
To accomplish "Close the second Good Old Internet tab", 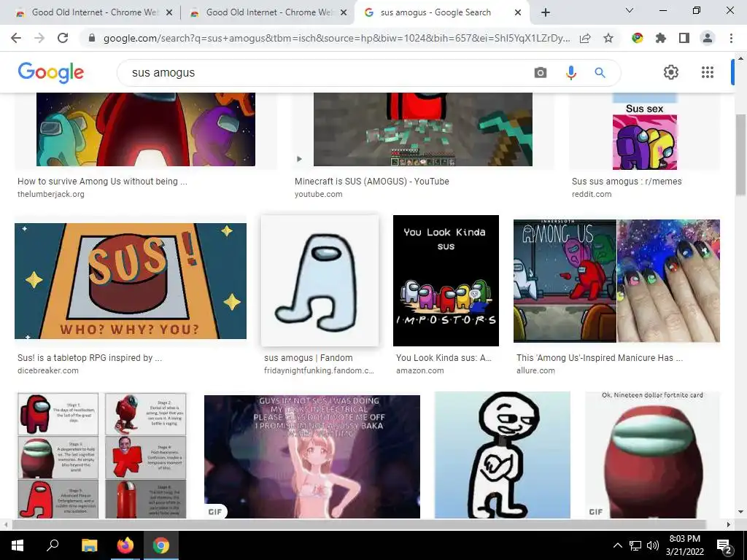I will coord(344,13).
